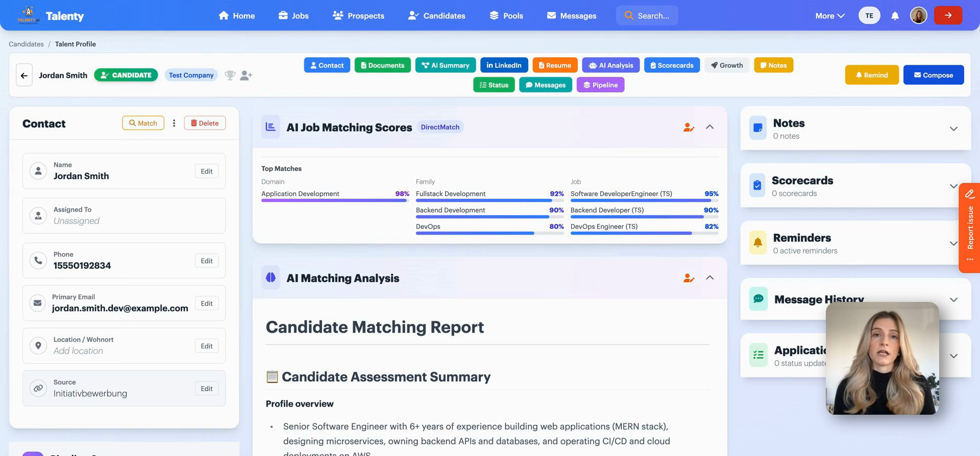980x456 pixels.
Task: Switch to the Resume tab
Action: click(x=555, y=65)
